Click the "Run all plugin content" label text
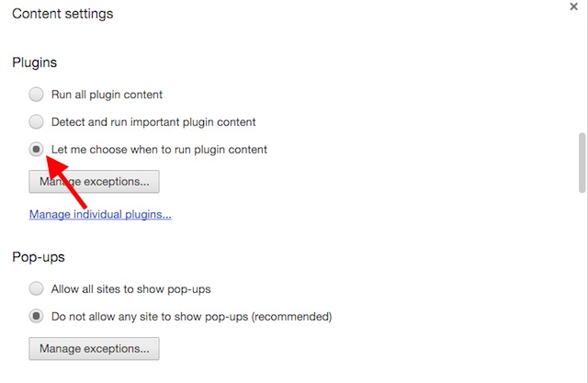 [107, 94]
